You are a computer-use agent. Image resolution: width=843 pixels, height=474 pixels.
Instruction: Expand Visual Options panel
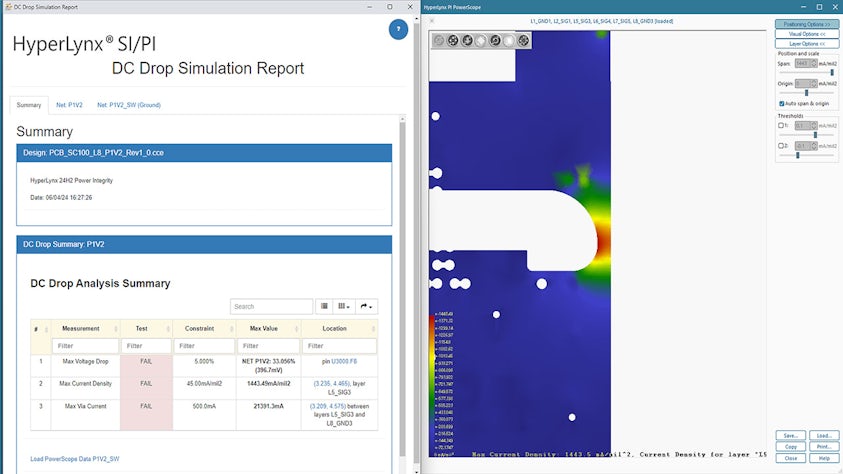[x=806, y=34]
